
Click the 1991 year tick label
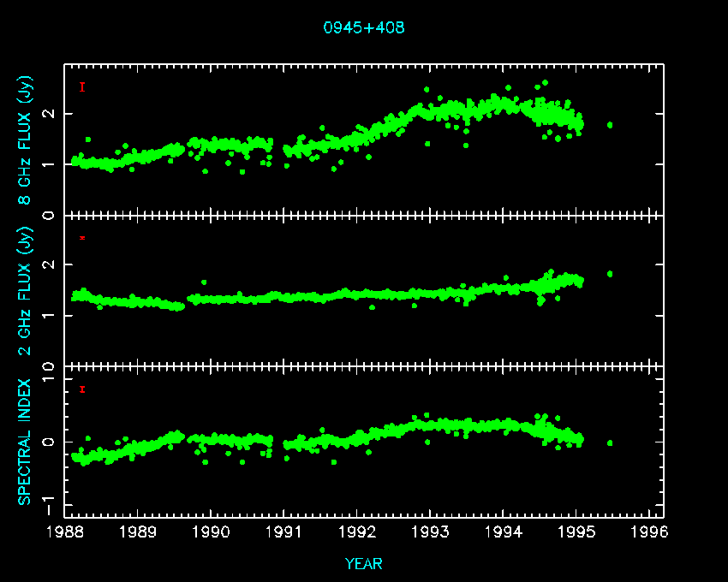(x=283, y=533)
